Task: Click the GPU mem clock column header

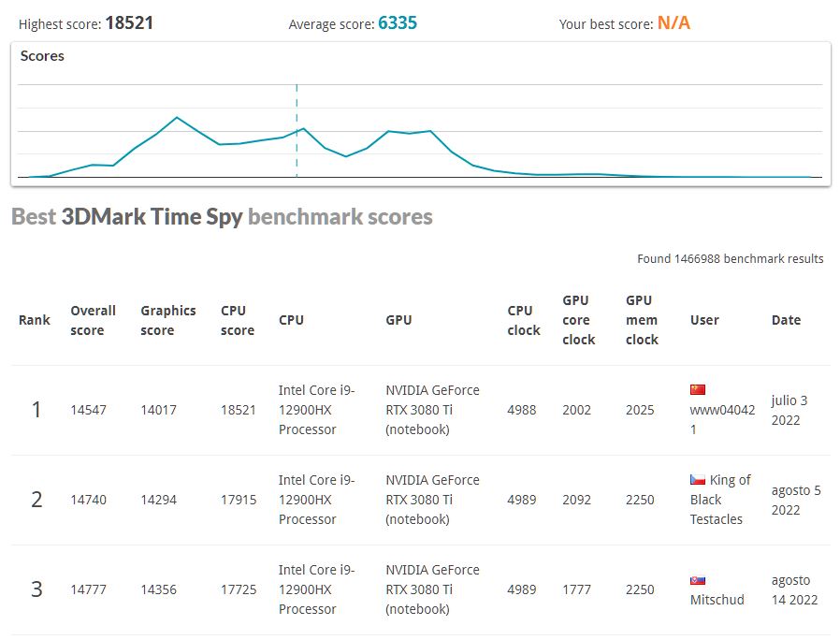Action: (x=642, y=320)
